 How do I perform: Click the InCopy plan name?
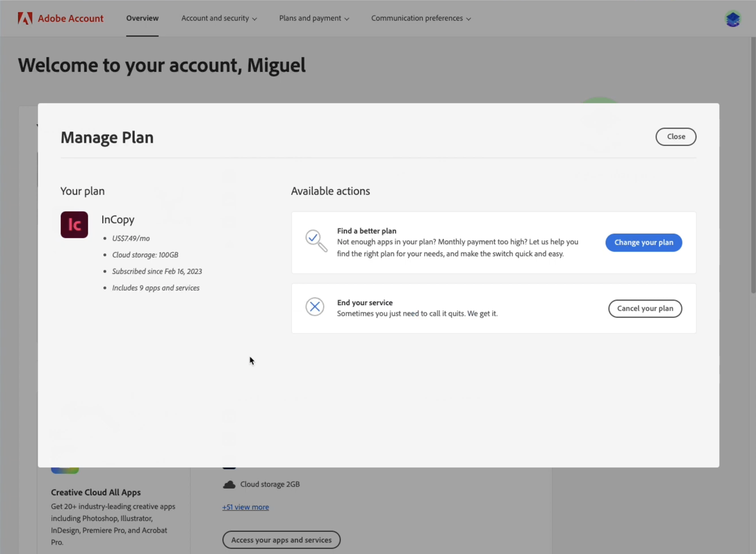tap(118, 219)
